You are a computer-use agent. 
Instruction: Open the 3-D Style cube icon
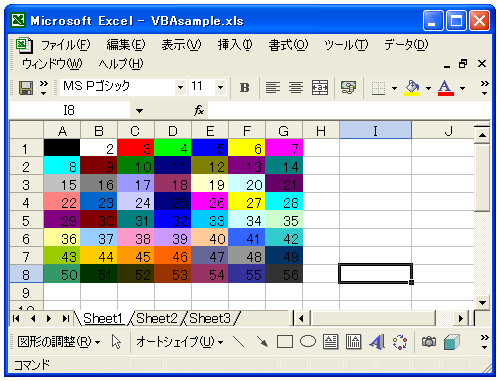pos(452,342)
